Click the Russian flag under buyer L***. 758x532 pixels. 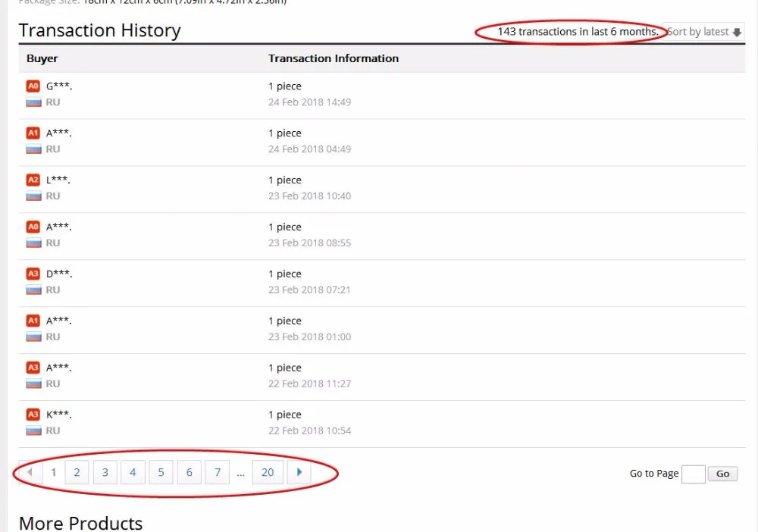(33, 196)
